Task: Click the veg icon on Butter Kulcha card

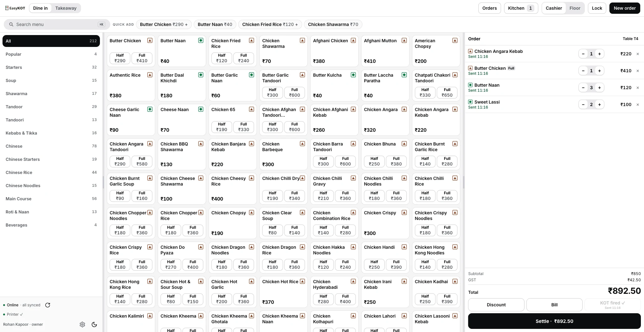Action: point(353,75)
